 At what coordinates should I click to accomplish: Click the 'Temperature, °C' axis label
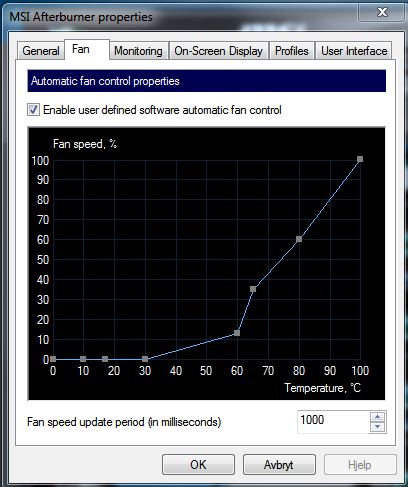(323, 388)
